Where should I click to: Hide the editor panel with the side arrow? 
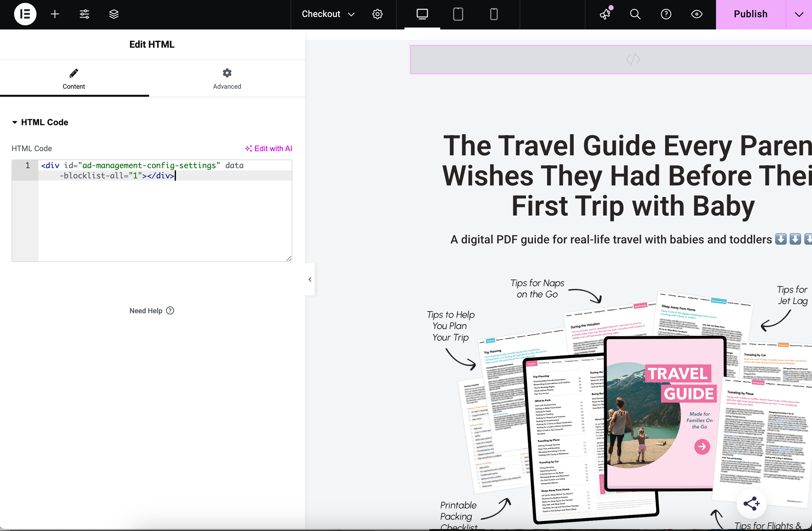tap(310, 279)
